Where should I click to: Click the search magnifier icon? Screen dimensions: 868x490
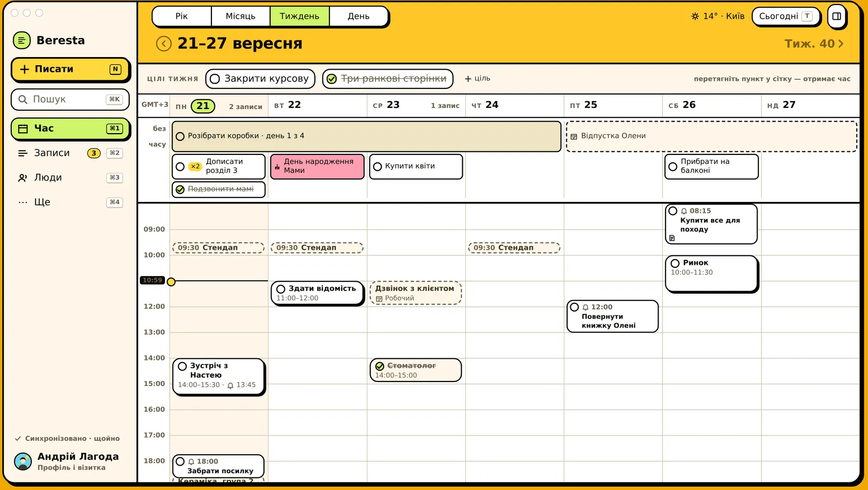coord(23,99)
